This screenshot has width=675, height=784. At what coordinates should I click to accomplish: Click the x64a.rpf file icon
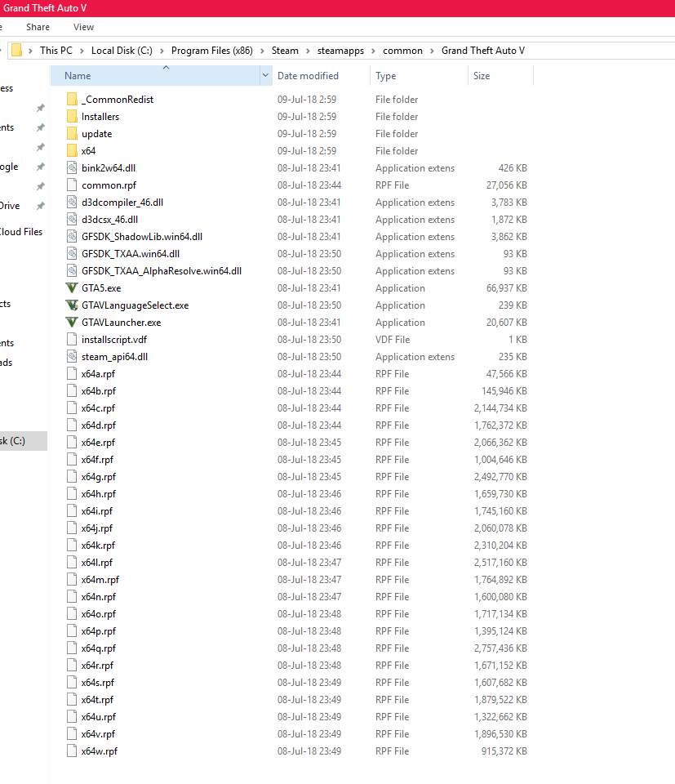72,374
